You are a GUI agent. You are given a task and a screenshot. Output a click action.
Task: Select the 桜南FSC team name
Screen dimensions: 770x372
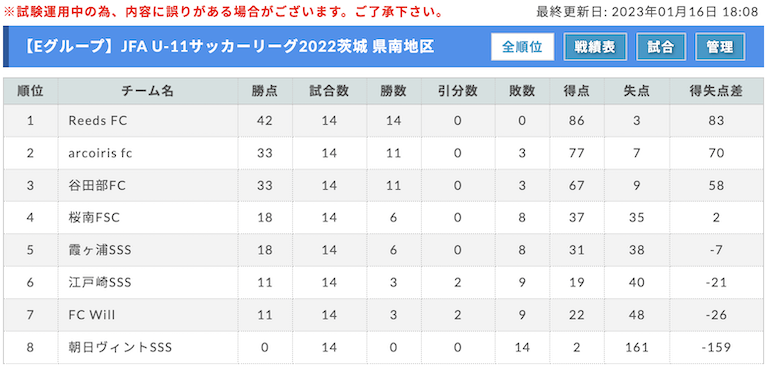(x=94, y=218)
